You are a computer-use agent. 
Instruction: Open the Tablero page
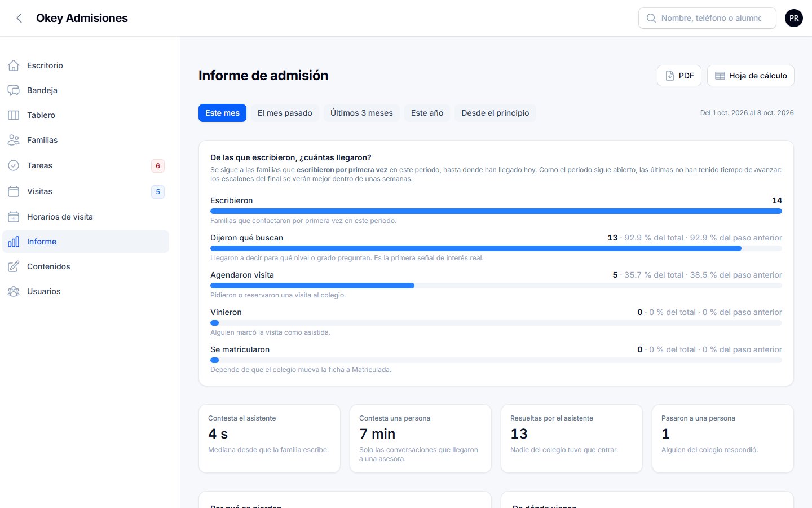(86, 115)
